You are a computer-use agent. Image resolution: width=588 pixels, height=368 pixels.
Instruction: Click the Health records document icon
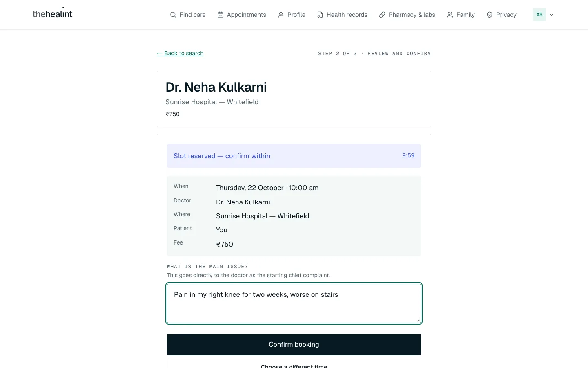pos(320,15)
